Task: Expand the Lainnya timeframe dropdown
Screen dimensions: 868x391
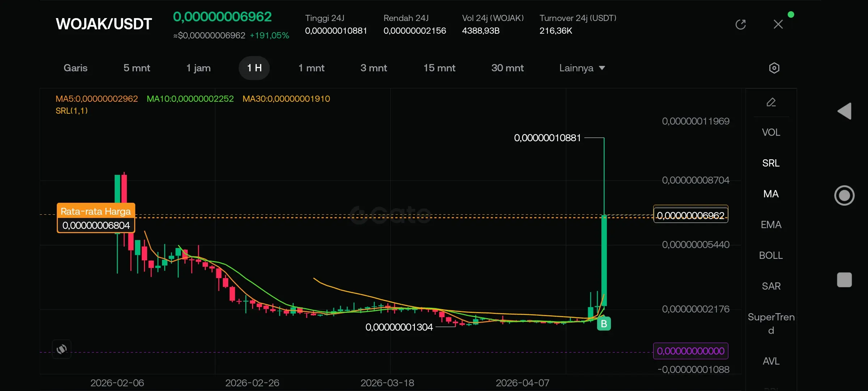Action: [x=582, y=68]
